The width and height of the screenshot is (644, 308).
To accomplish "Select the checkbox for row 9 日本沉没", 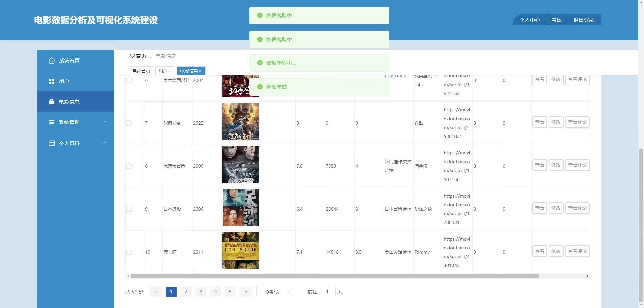I will (x=129, y=209).
